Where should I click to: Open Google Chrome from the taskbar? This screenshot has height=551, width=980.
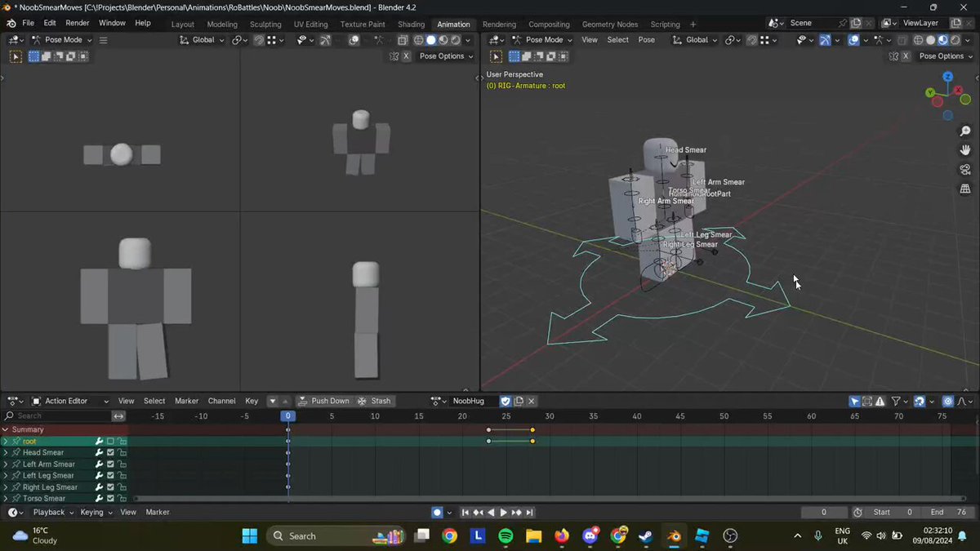449,536
